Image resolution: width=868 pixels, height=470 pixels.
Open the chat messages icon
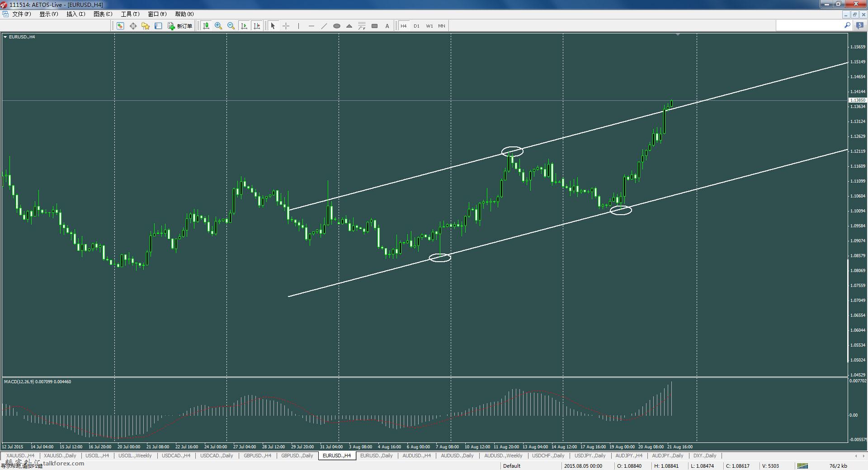click(x=859, y=26)
